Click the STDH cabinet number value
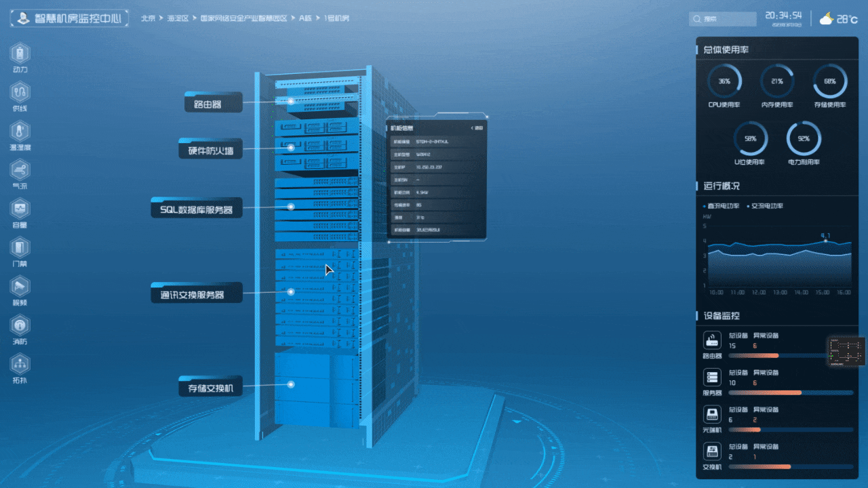Viewport: 868px width, 488px height. [x=432, y=141]
